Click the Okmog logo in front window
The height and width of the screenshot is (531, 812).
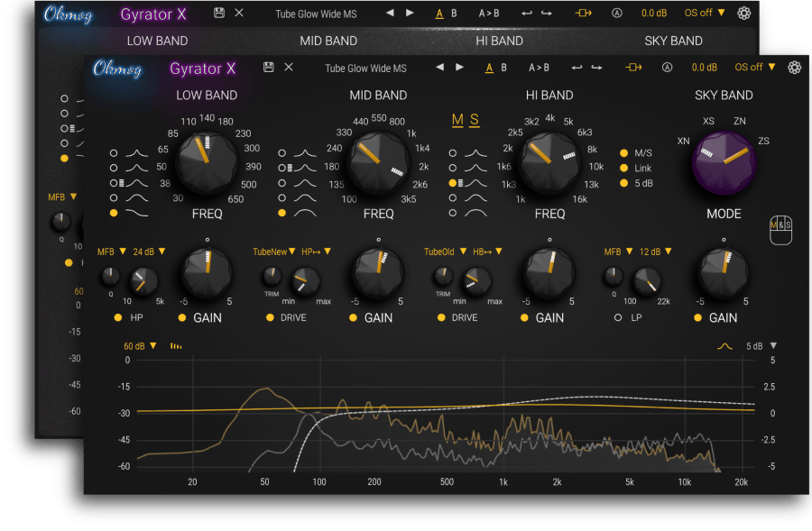pyautogui.click(x=117, y=69)
